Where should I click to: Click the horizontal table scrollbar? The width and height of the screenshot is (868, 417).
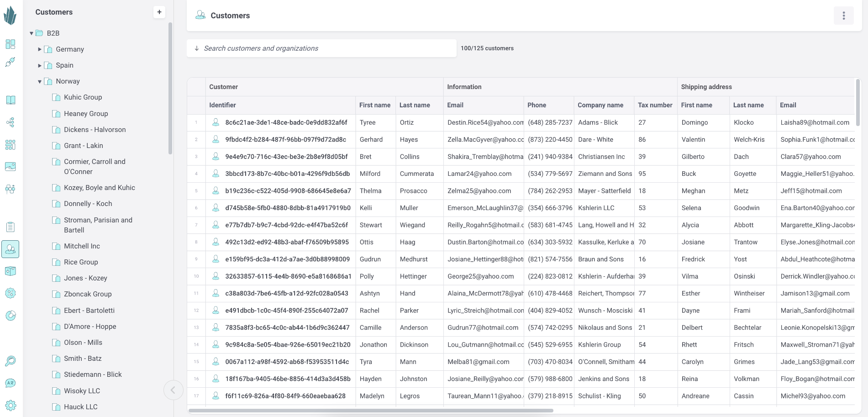371,411
